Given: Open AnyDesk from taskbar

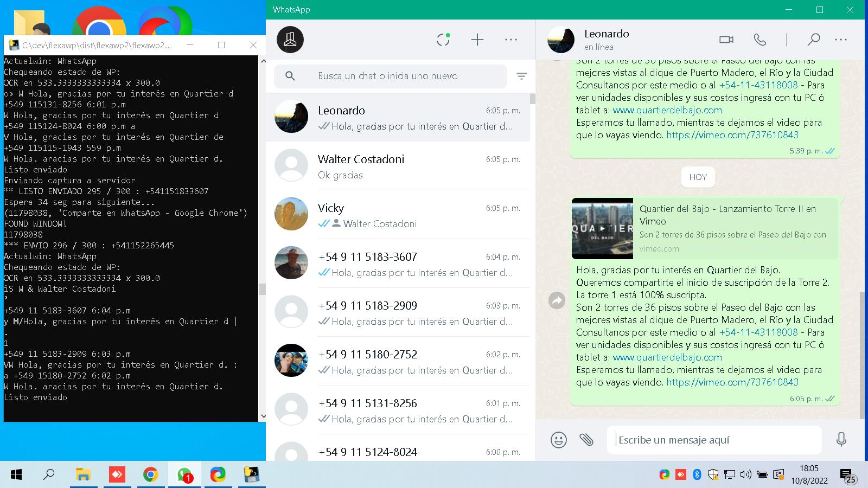Looking at the screenshot, I should coord(117,475).
